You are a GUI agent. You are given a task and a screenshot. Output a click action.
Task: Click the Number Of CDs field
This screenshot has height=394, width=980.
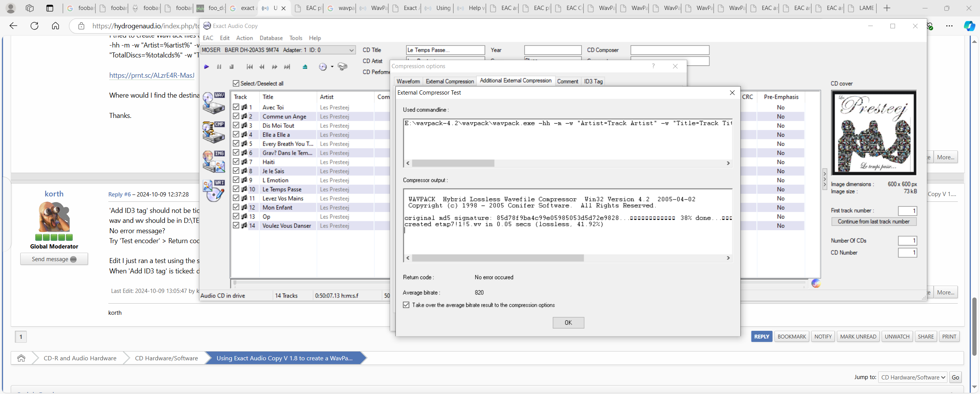tap(907, 241)
